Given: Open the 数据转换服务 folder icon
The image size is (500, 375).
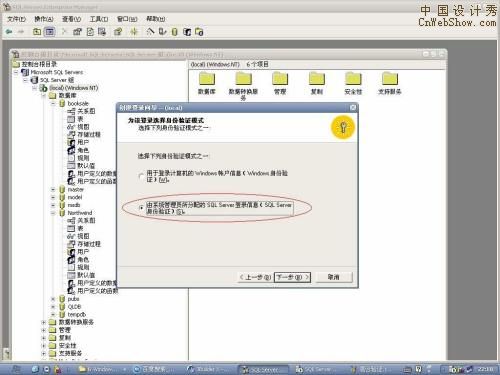Looking at the screenshot, I should coord(243,79).
